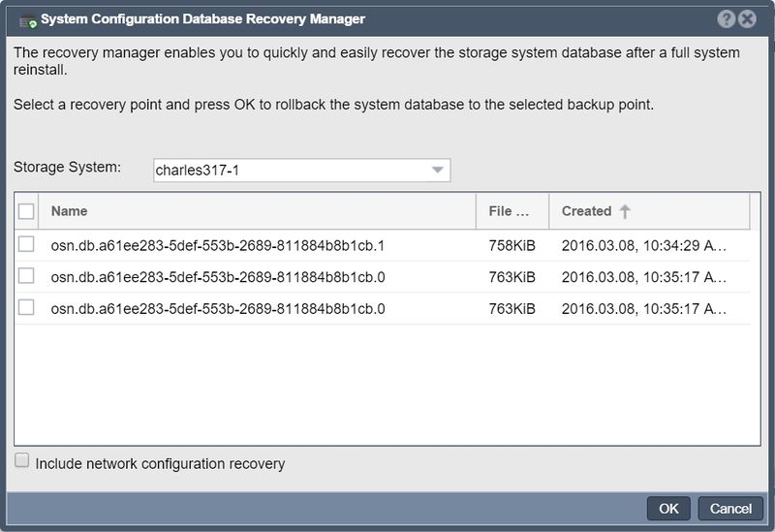The height and width of the screenshot is (532, 775).
Task: Cancel the recovery dialog
Action: (x=730, y=509)
